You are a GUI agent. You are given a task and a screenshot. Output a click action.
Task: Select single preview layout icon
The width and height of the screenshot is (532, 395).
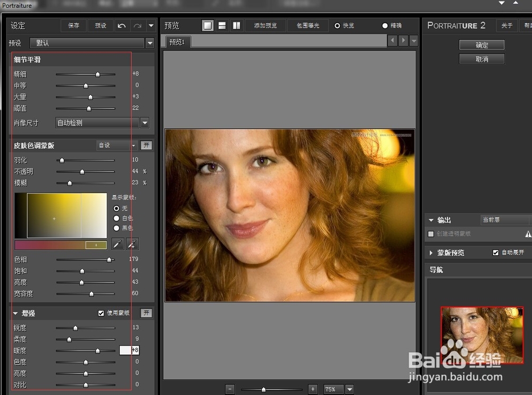207,26
